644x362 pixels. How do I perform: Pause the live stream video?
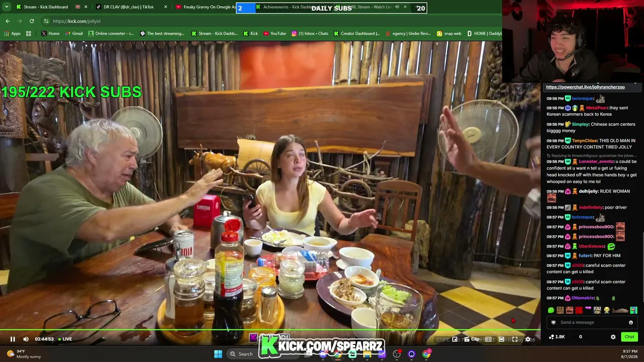click(x=13, y=339)
